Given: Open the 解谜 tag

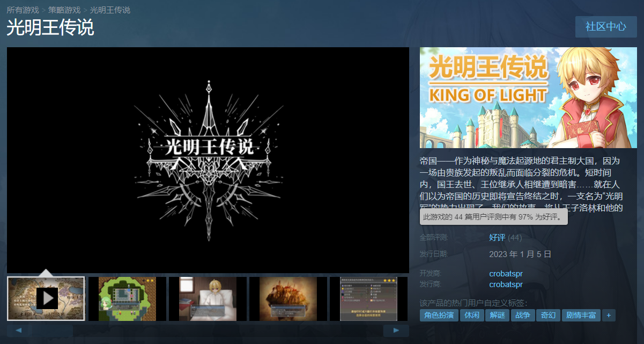Looking at the screenshot, I should point(498,316).
